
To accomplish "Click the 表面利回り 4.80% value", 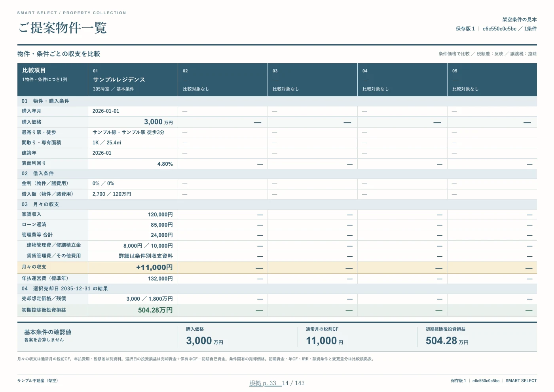I will (x=165, y=164).
